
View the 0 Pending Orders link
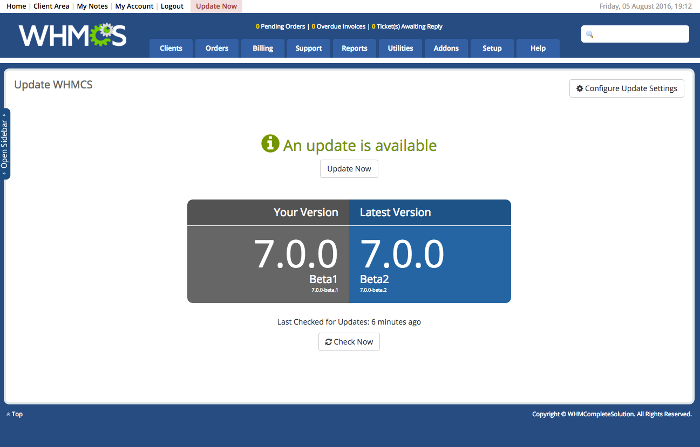(x=280, y=26)
